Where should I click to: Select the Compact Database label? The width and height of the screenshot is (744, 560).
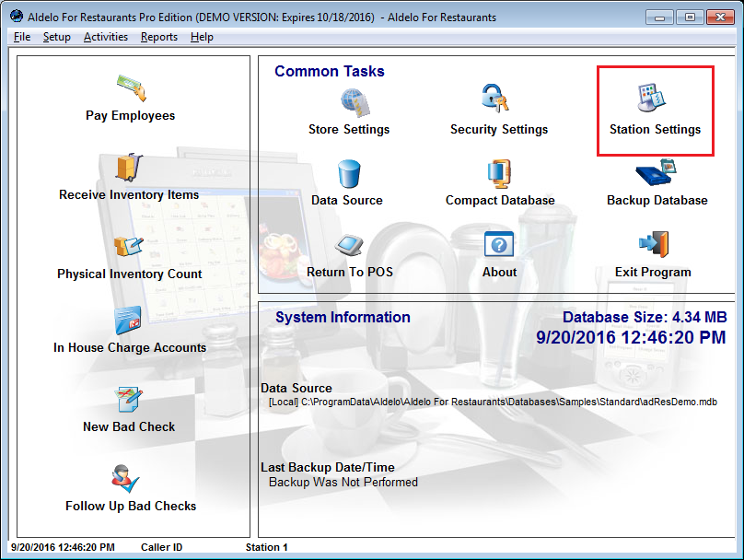pyautogui.click(x=500, y=200)
